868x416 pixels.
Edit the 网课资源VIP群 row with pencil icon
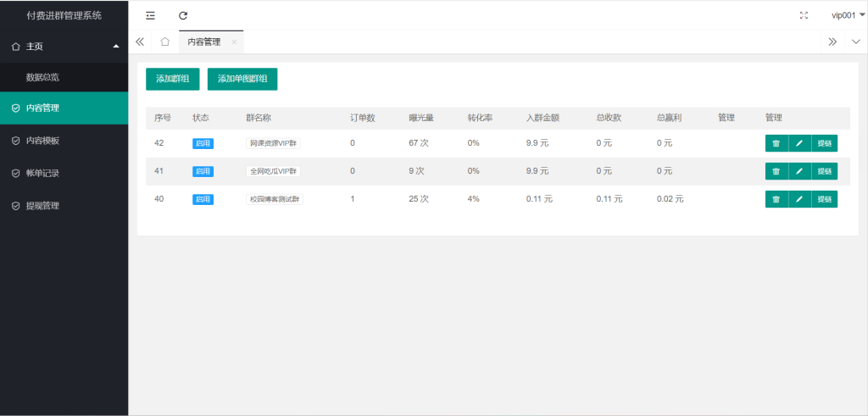click(799, 143)
